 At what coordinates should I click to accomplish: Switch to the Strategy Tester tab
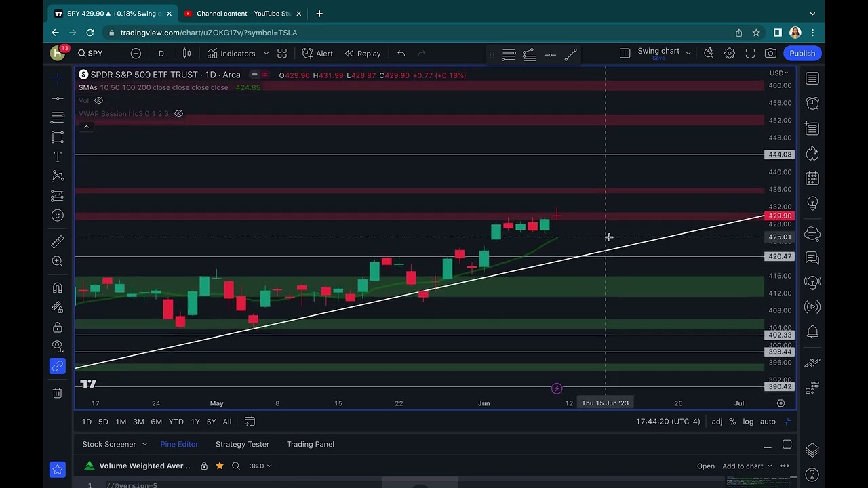tap(242, 444)
